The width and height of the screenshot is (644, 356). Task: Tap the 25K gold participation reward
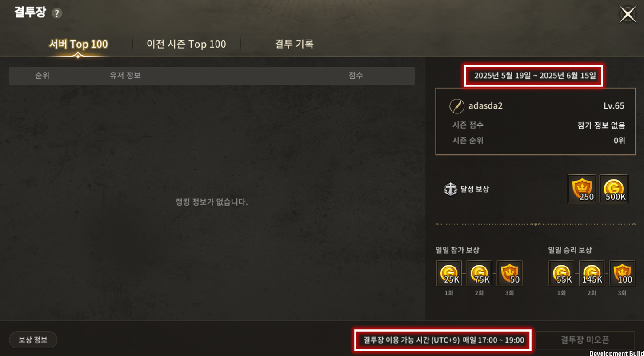tap(449, 273)
